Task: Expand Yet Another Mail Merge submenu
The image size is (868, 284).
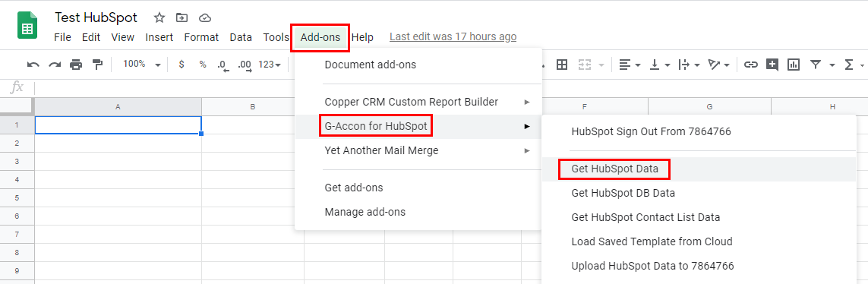Action: click(x=418, y=150)
